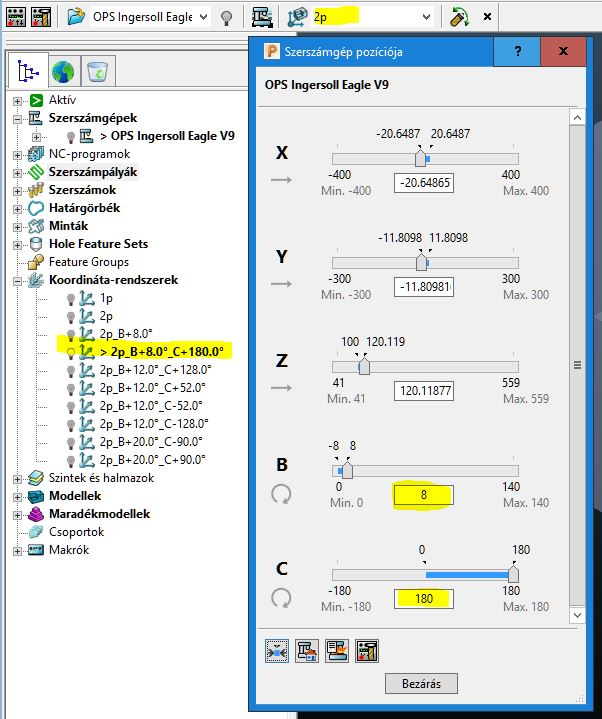Click the machine tool icon in toolbar
This screenshot has height=719, width=602.
263,17
